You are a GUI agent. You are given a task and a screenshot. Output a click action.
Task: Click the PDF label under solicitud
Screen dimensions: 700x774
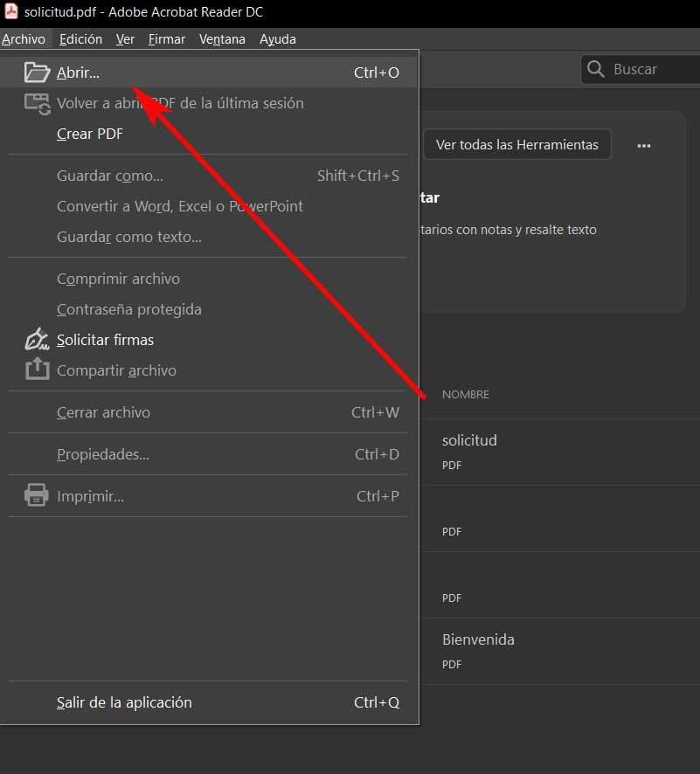coord(452,466)
